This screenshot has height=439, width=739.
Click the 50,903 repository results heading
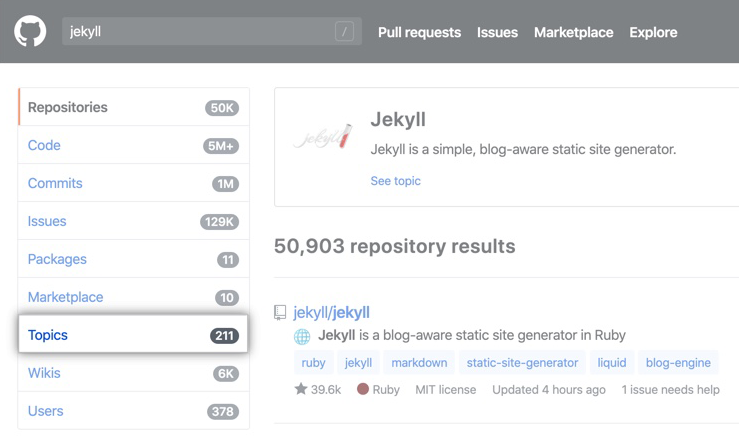[x=394, y=246]
